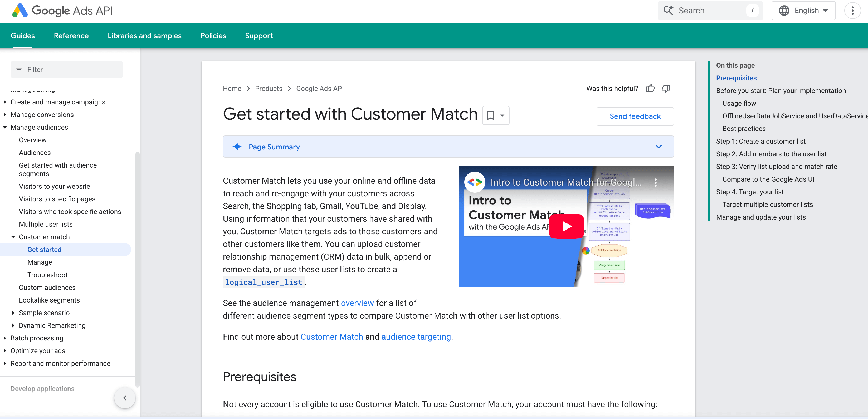Viewport: 868px width, 419px height.
Task: Switch to the Reference tab
Action: click(x=71, y=36)
